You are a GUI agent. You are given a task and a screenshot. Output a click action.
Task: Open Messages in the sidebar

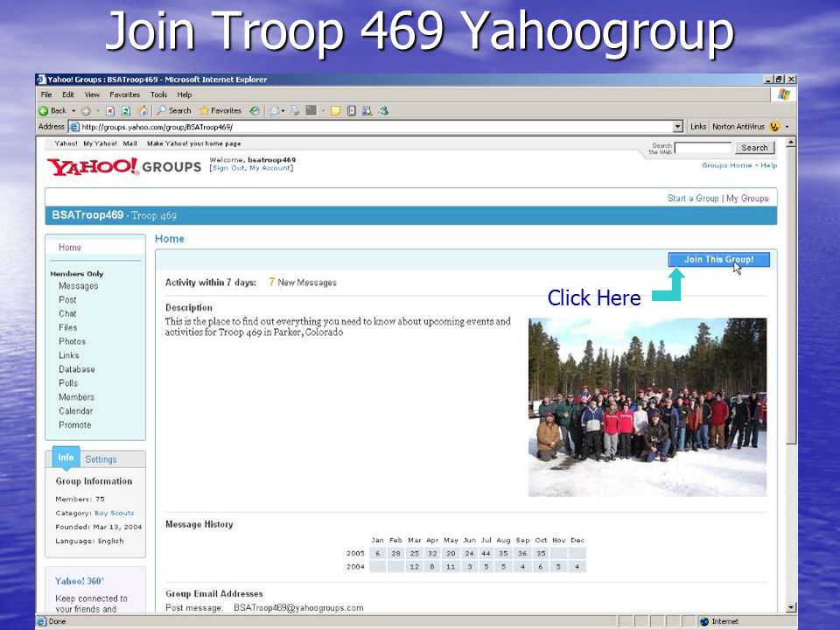[x=78, y=286]
